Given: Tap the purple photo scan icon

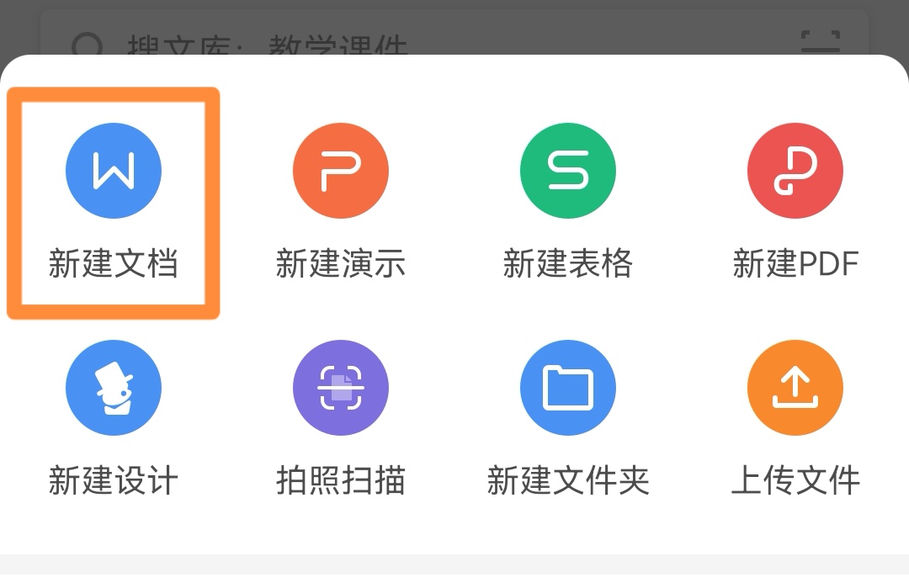Looking at the screenshot, I should [341, 388].
